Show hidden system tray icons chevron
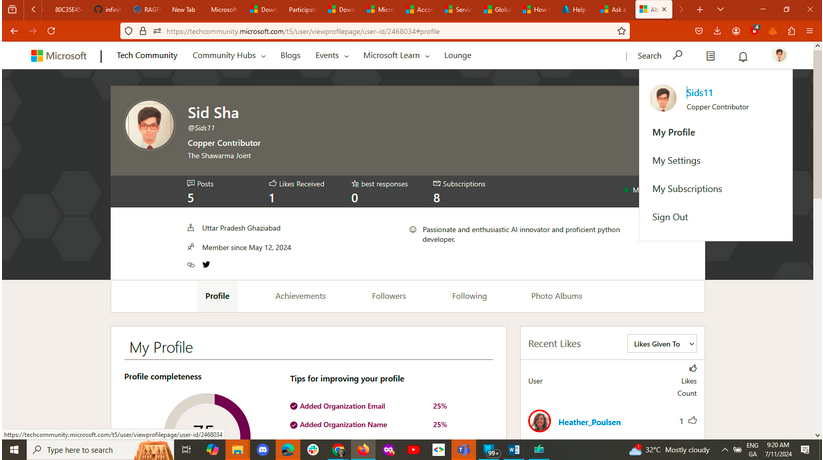Screen dimensions: 823x460 tap(724, 450)
